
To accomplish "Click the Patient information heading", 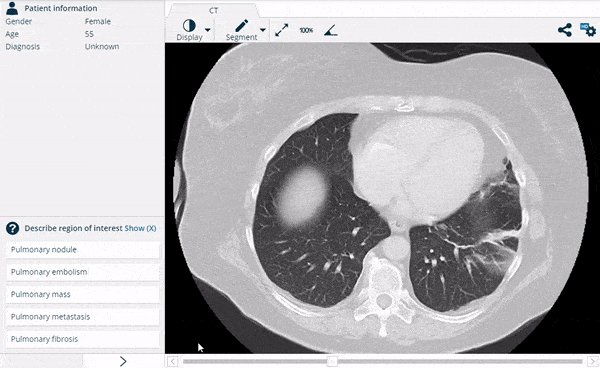I will (x=61, y=8).
